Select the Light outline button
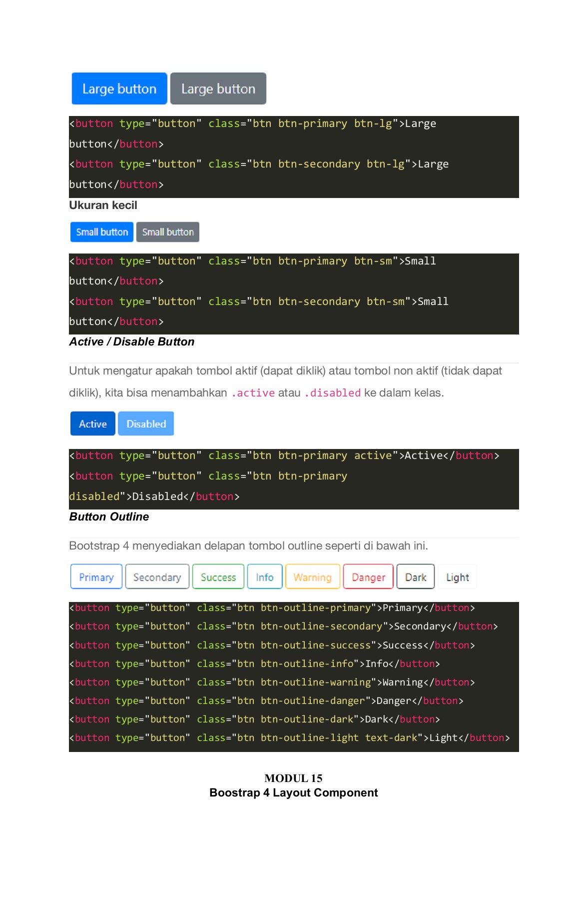The width and height of the screenshot is (588, 900). [457, 577]
